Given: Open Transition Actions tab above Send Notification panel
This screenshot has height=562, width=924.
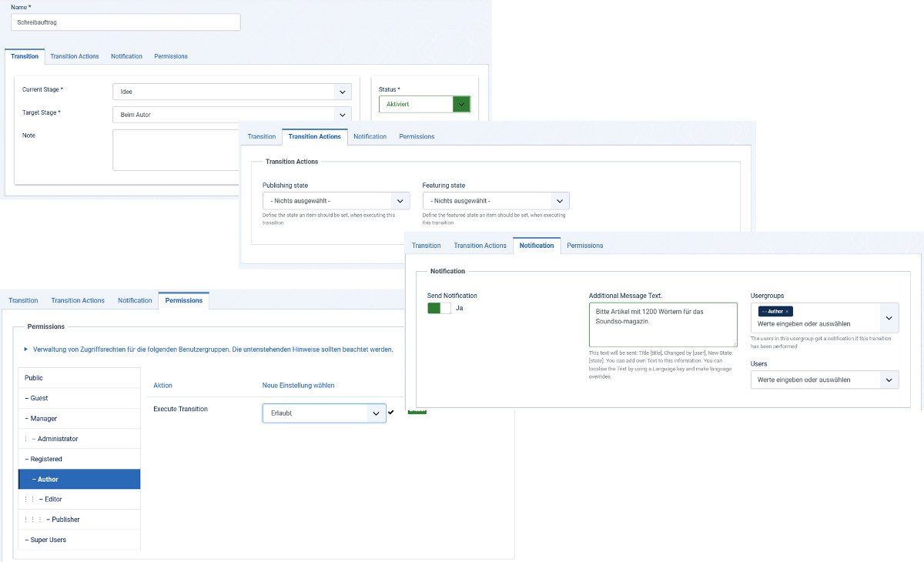Looking at the screenshot, I should (x=480, y=246).
